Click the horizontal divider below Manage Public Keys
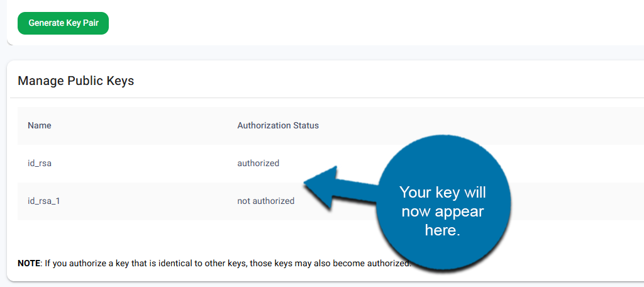The width and height of the screenshot is (644, 287). coord(314,98)
